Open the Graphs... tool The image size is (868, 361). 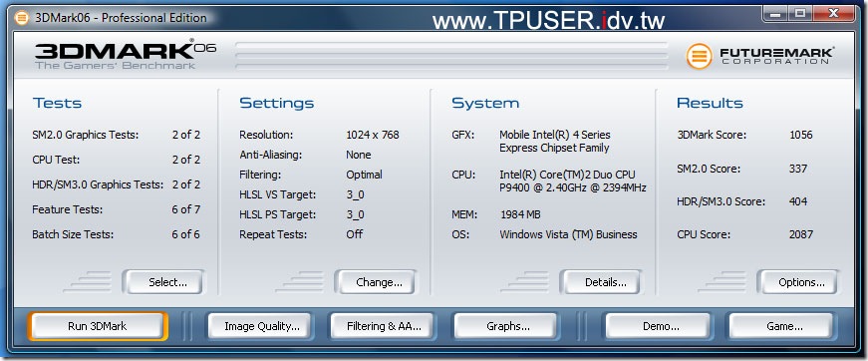[x=505, y=326]
